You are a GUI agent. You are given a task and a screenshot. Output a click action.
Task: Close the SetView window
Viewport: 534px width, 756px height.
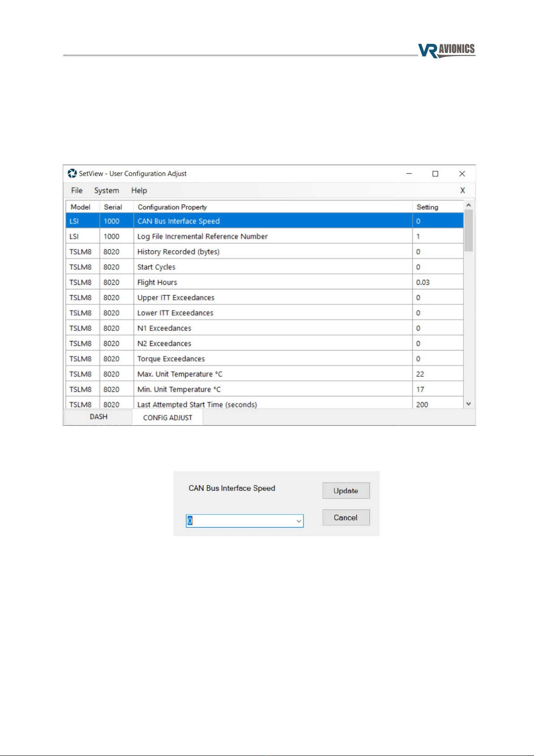click(462, 174)
